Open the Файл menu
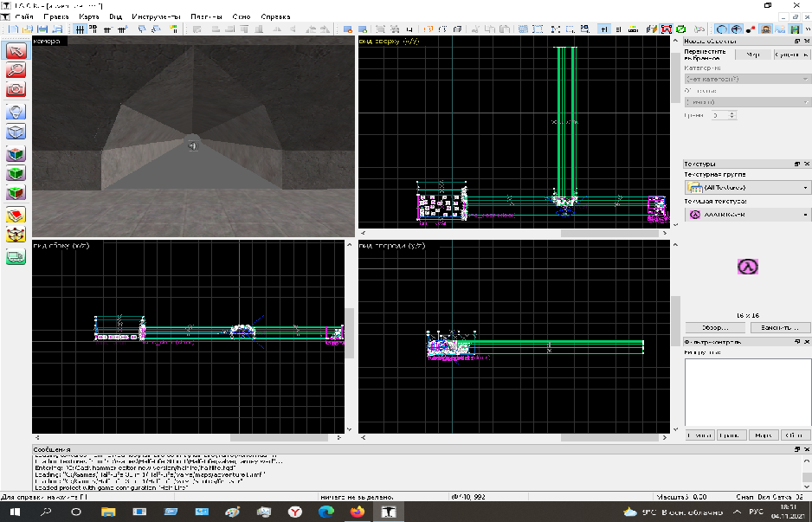This screenshot has width=812, height=522. tap(24, 16)
